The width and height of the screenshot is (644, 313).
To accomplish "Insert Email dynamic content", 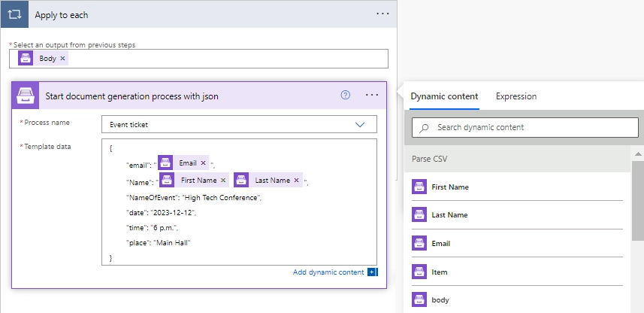I will (440, 243).
